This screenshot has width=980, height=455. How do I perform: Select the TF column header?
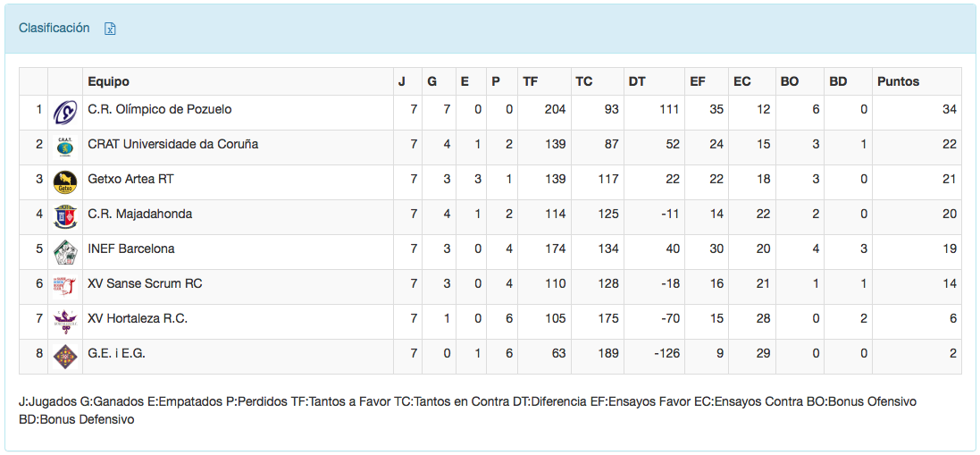tap(531, 81)
